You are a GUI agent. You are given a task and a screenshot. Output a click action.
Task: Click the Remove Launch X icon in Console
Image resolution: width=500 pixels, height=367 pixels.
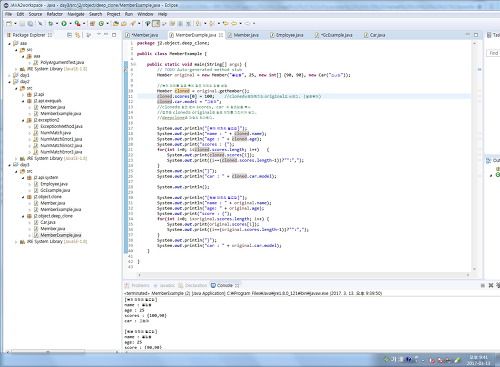pyautogui.click(x=491, y=285)
